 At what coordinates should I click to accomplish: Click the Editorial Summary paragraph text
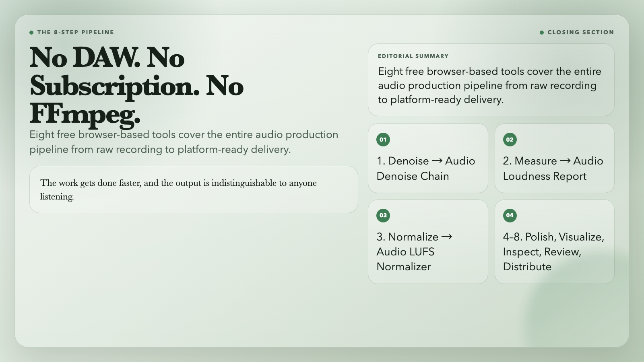click(x=489, y=85)
